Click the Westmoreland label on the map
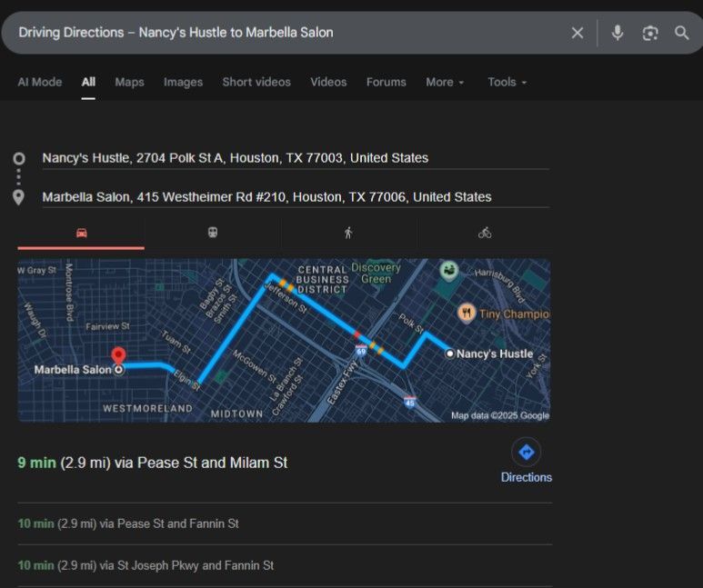 147,408
